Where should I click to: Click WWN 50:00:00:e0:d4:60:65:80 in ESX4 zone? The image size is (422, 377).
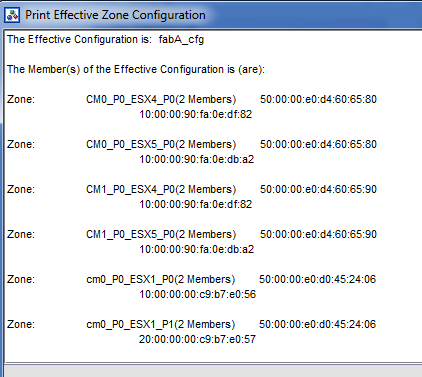pos(318,99)
